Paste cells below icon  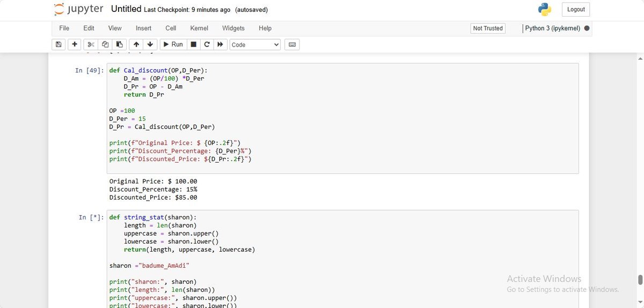click(119, 45)
